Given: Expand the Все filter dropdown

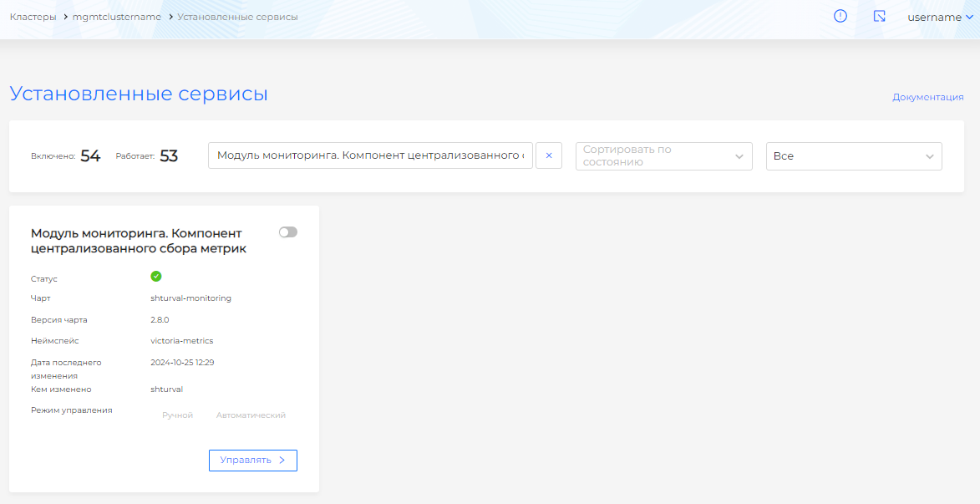Looking at the screenshot, I should click(853, 156).
